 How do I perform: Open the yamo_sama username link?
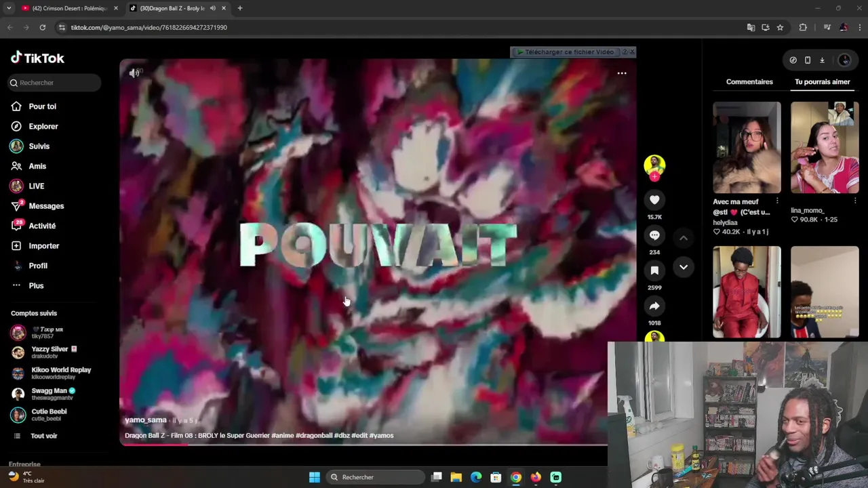145,420
